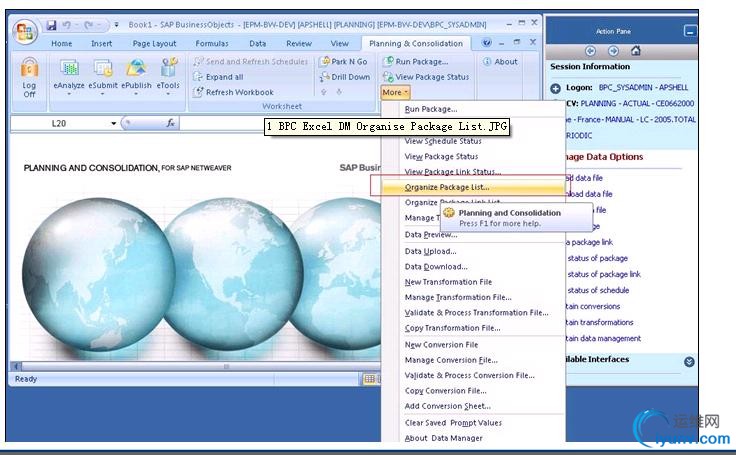This screenshot has width=736, height=455.
Task: Open the Page Layout ribbon tab
Action: click(x=154, y=44)
